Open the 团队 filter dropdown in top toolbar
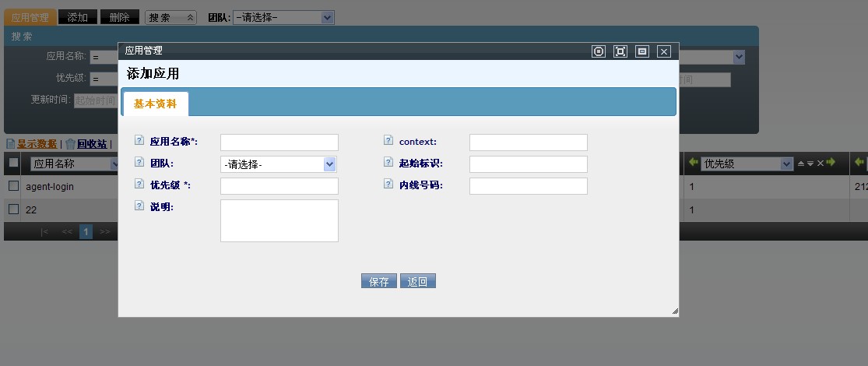This screenshot has height=366, width=868. (x=284, y=17)
